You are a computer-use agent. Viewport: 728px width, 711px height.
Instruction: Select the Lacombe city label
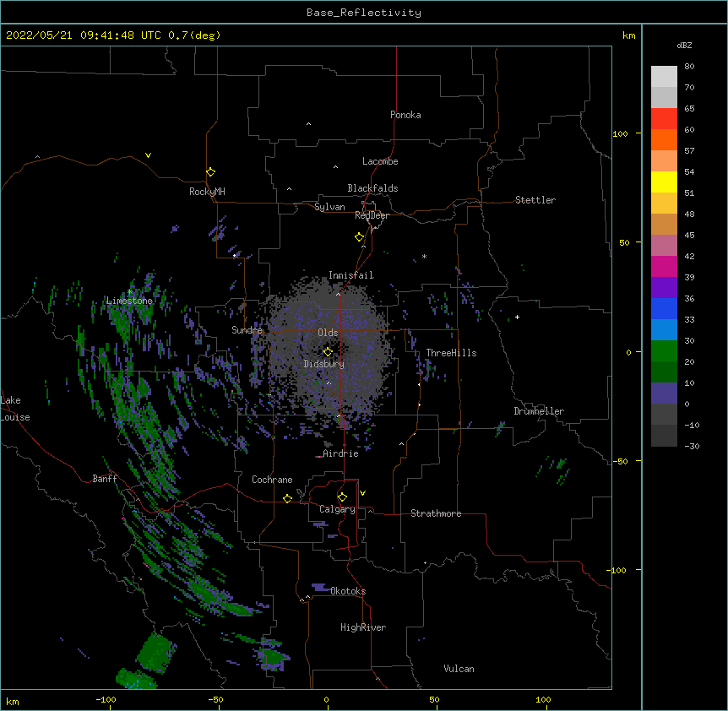[x=380, y=161]
